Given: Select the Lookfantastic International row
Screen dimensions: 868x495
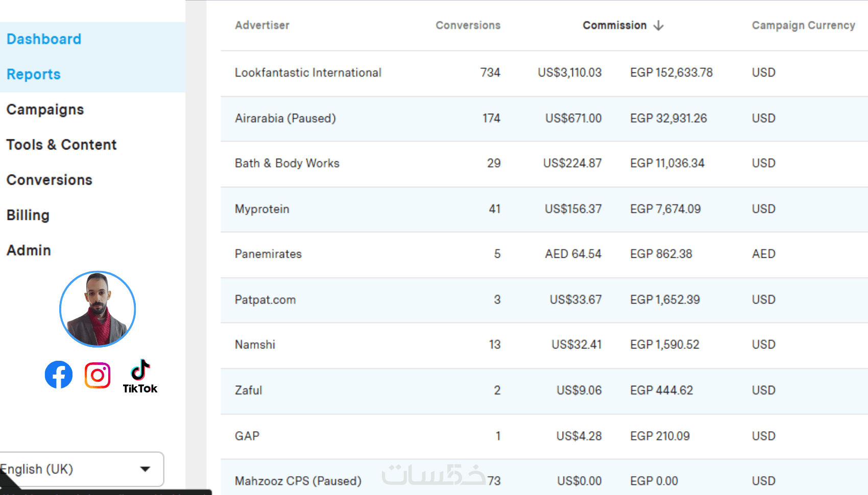Looking at the screenshot, I should (x=308, y=73).
